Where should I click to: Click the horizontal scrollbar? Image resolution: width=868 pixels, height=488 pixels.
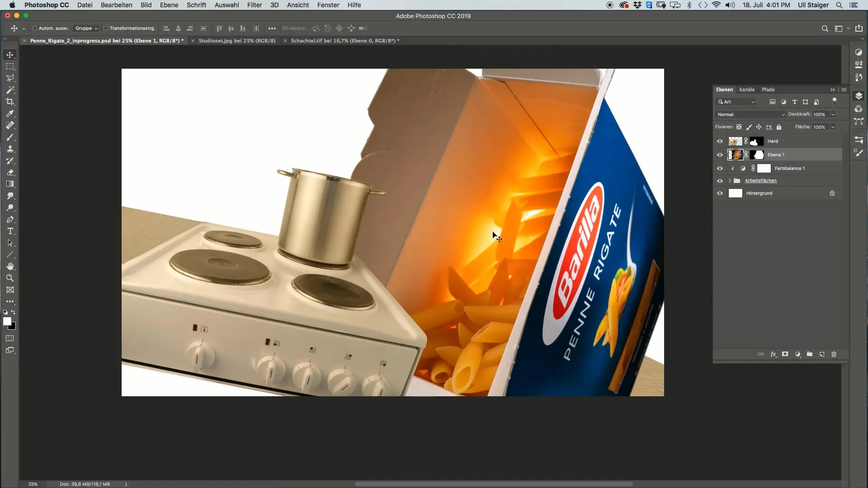(x=493, y=484)
